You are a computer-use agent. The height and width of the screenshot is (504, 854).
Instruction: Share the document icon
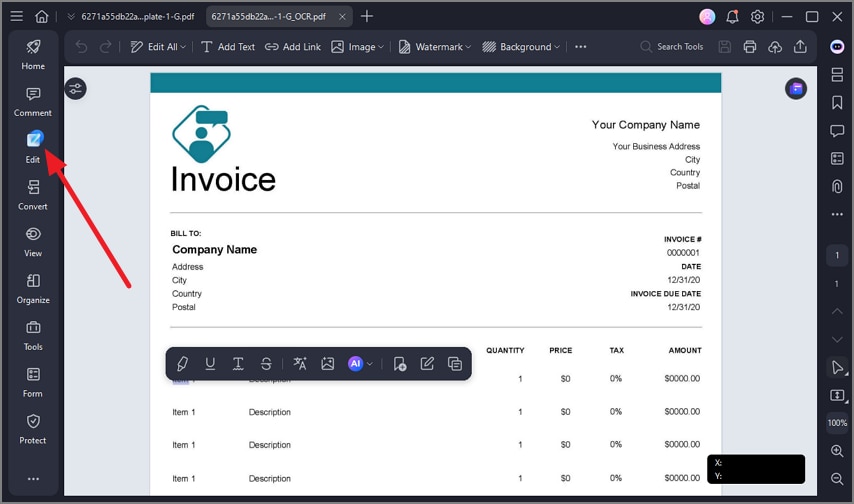[800, 47]
